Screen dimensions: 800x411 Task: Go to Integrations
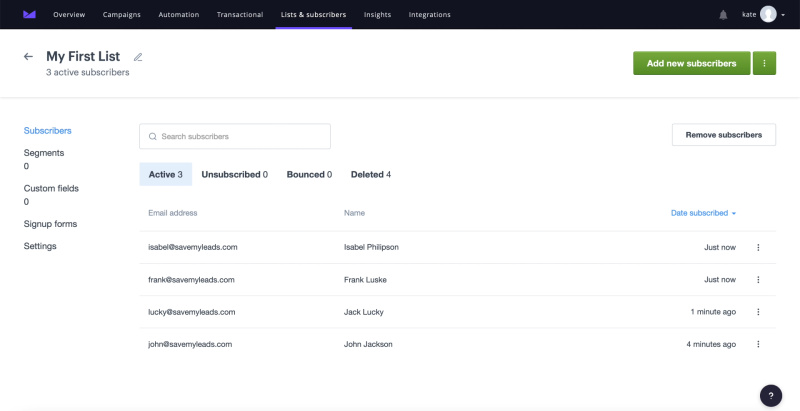click(x=430, y=15)
